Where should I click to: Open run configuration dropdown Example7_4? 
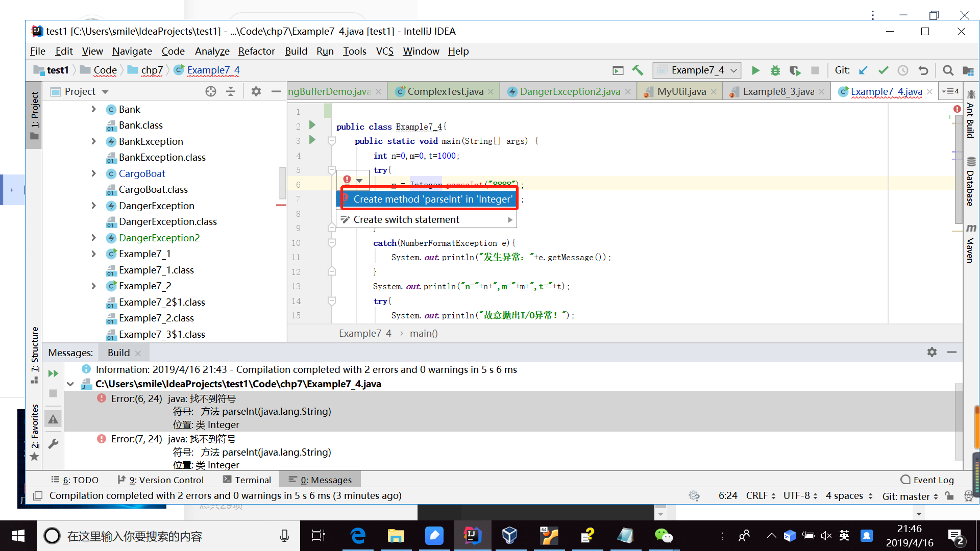click(697, 70)
